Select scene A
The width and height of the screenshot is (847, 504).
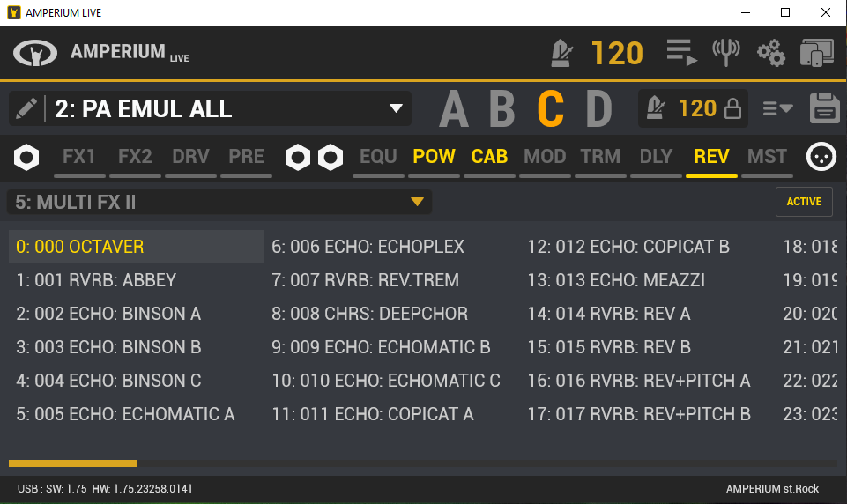[454, 108]
